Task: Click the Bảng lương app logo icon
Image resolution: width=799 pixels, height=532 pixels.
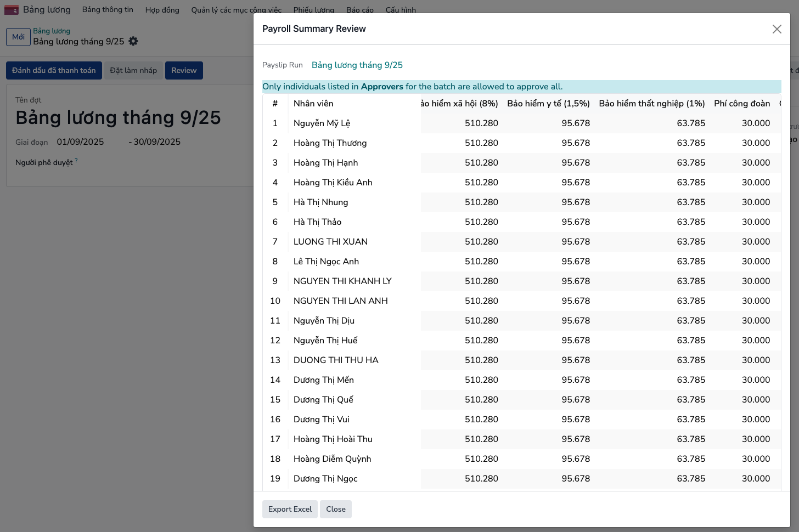Action: click(x=12, y=10)
